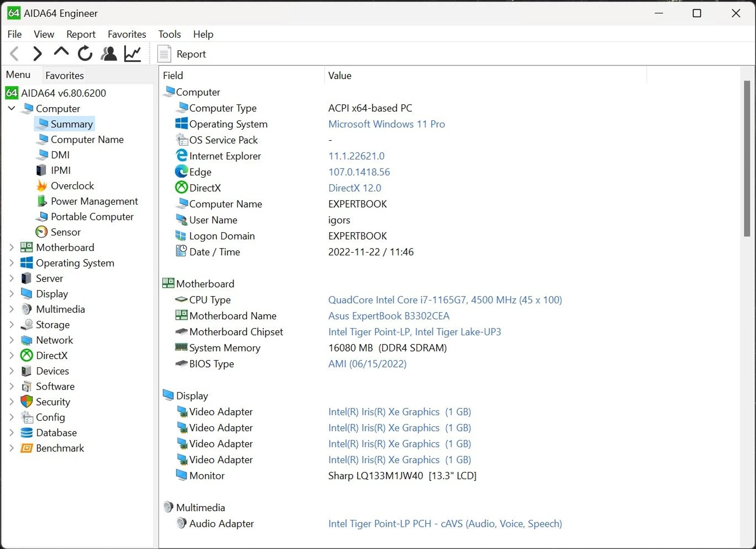
Task: Expand the Benchmark section
Action: (11, 448)
